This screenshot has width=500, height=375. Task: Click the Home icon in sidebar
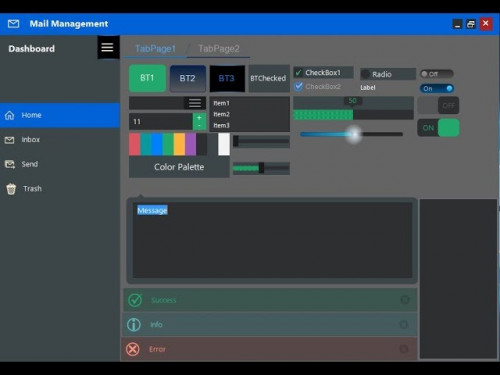[x=10, y=115]
